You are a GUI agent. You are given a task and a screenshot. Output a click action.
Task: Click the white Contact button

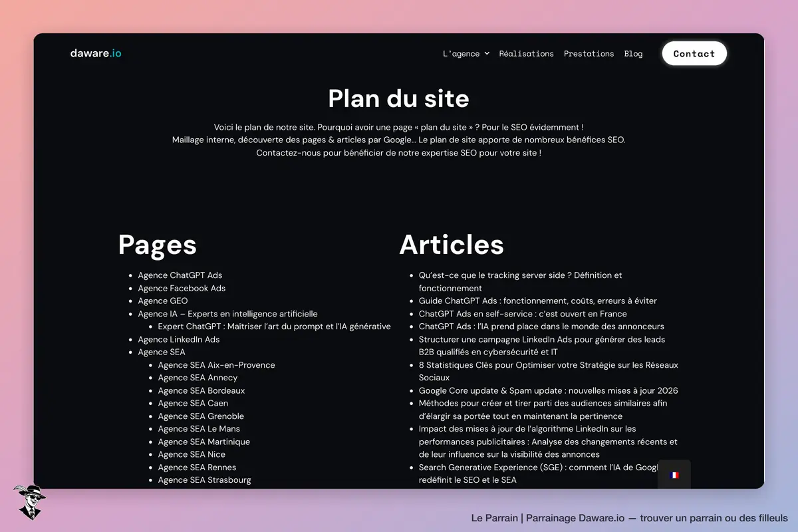(694, 54)
